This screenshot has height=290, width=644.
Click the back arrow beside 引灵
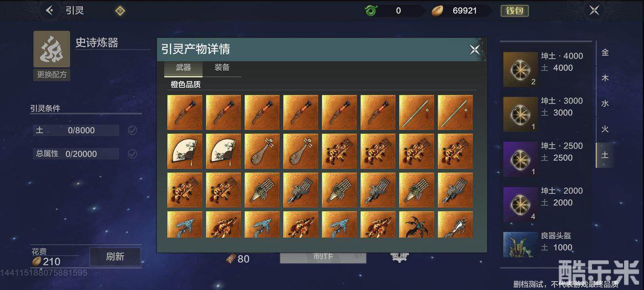click(x=50, y=10)
